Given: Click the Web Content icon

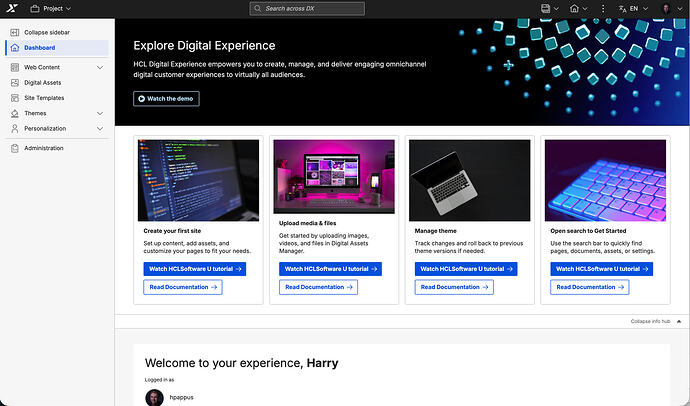Looking at the screenshot, I should coord(15,67).
